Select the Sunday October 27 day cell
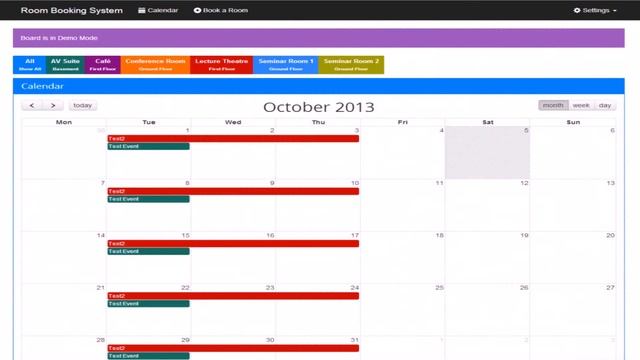The width and height of the screenshot is (640, 360). 573,310
